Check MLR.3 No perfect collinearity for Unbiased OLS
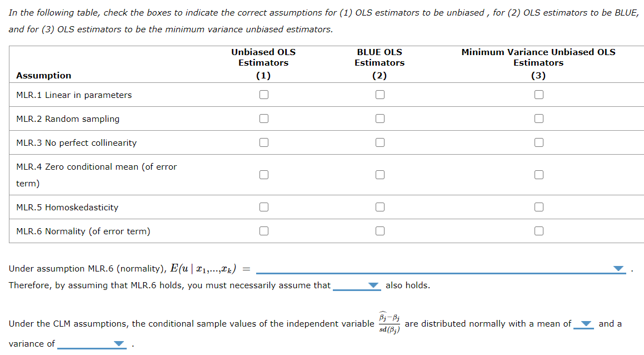Viewport: 644px width, 355px height. pyautogui.click(x=263, y=142)
